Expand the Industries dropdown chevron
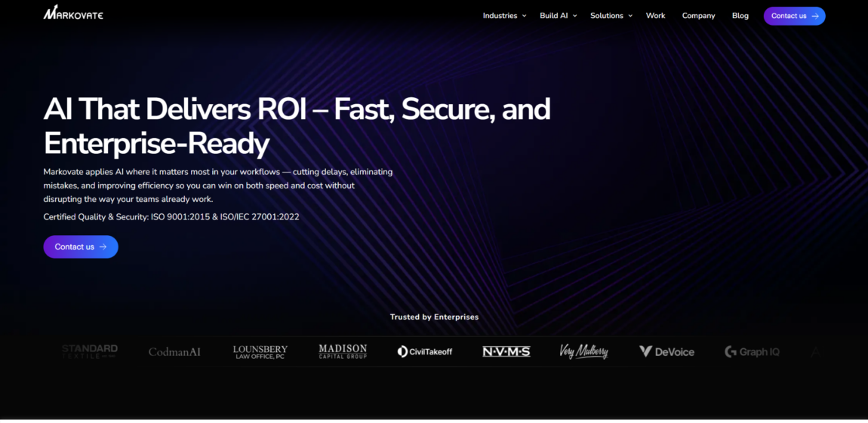The height and width of the screenshot is (423, 868). pos(525,16)
